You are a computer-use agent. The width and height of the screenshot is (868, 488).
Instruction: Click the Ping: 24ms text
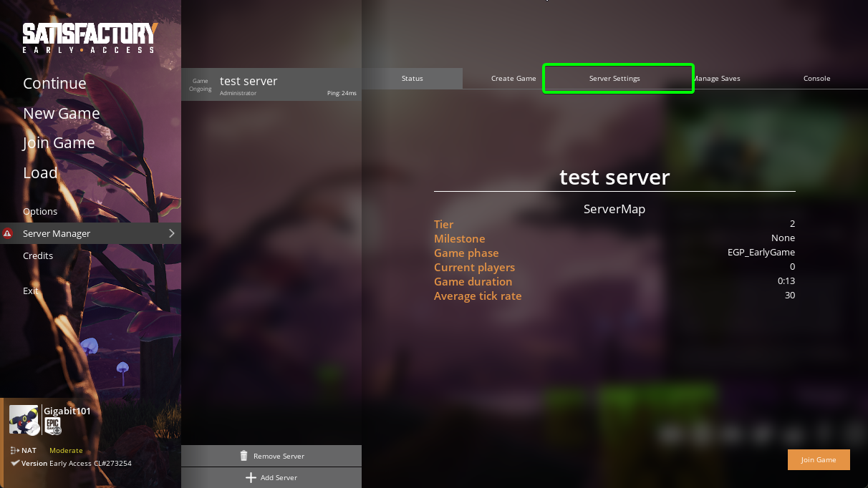click(342, 93)
